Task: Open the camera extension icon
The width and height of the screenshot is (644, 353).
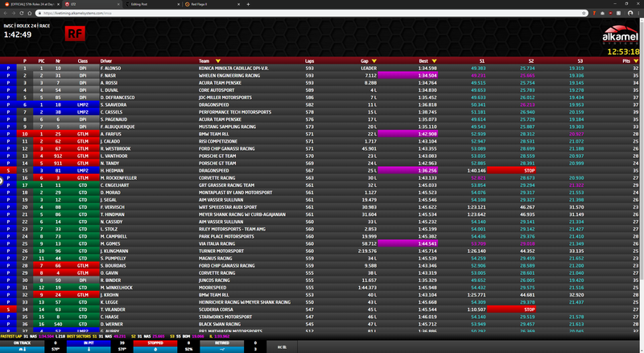Action: (x=602, y=13)
